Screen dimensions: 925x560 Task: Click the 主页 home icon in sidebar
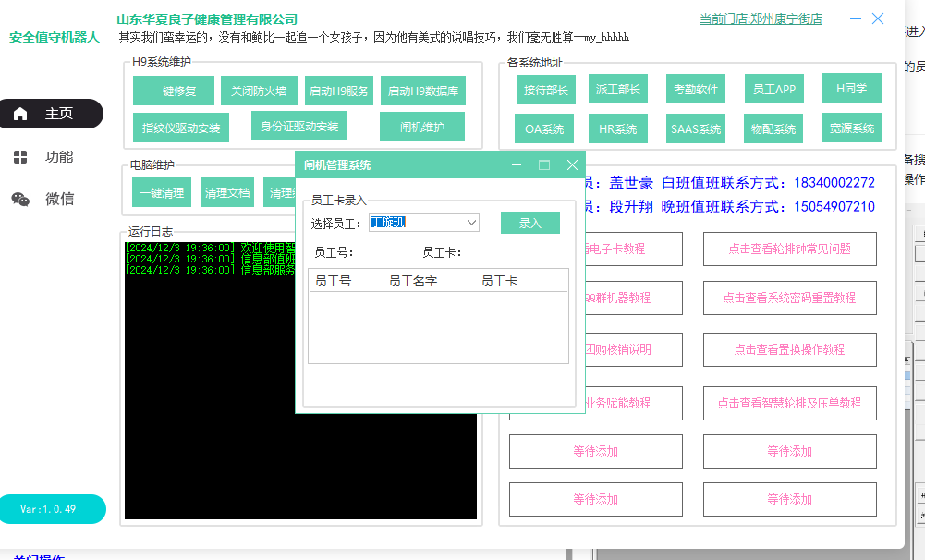pyautogui.click(x=21, y=114)
